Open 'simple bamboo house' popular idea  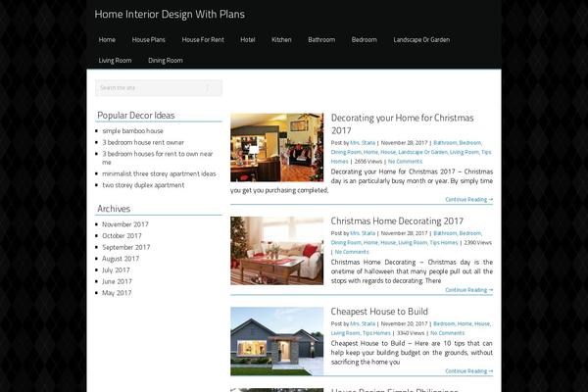[x=132, y=131]
